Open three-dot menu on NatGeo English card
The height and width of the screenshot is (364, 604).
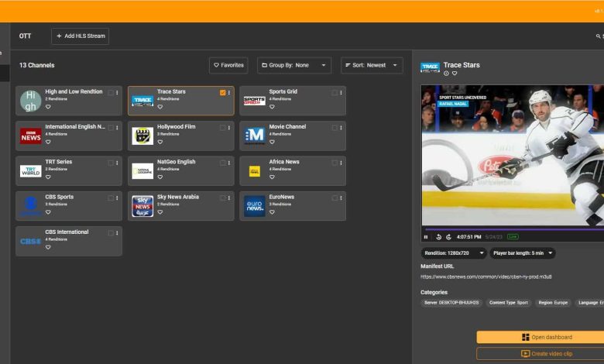point(229,163)
